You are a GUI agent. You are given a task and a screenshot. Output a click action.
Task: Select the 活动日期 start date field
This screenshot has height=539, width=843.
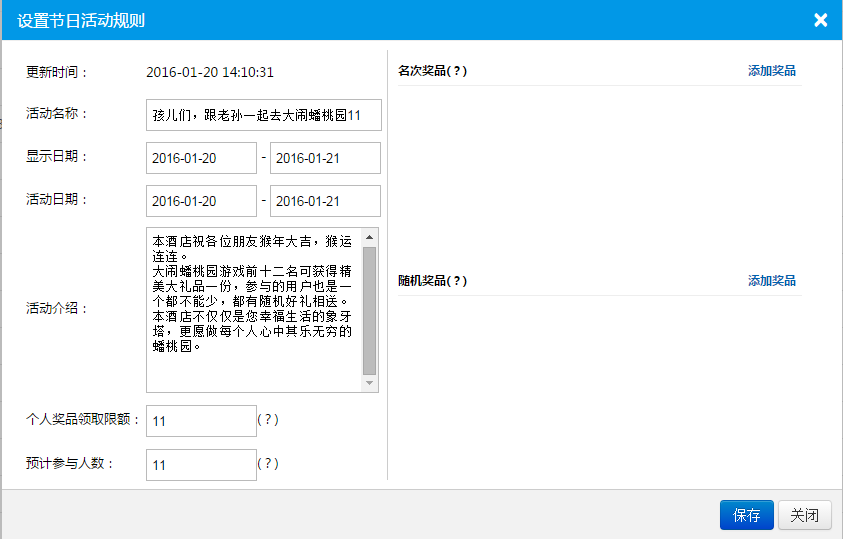pyautogui.click(x=201, y=201)
